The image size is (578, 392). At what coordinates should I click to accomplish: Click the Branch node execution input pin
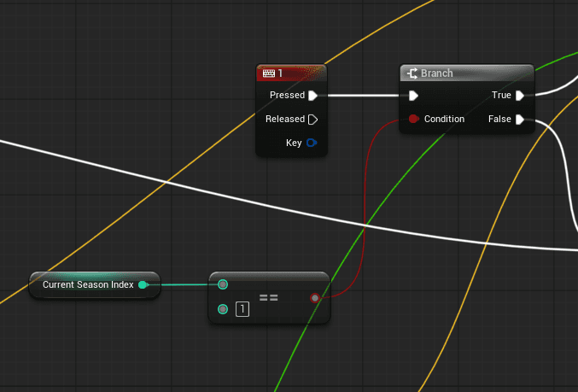pos(413,96)
